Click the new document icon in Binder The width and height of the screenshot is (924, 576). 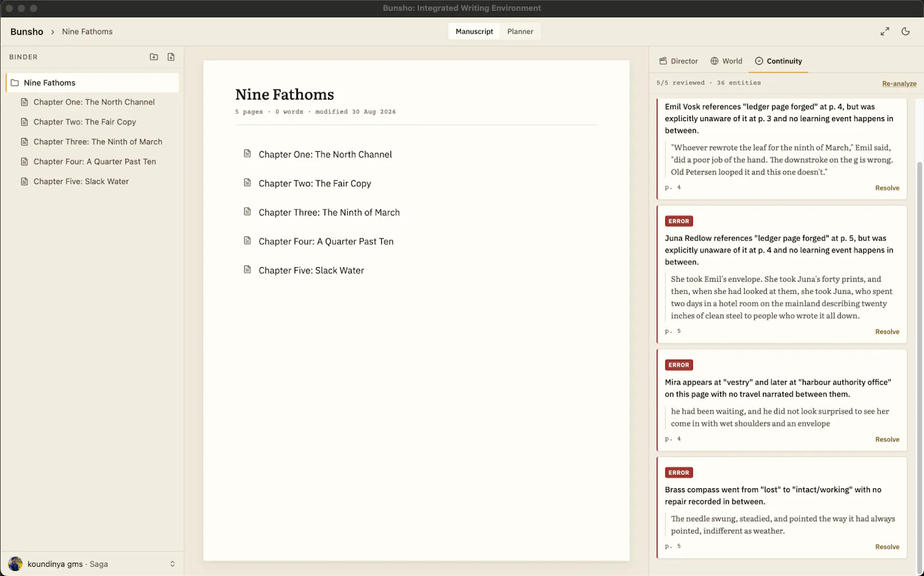click(171, 57)
